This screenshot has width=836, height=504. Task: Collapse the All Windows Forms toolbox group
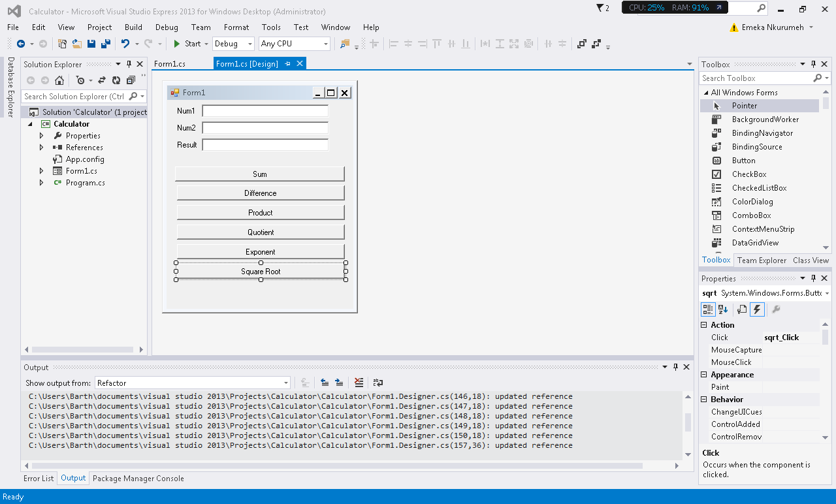pyautogui.click(x=705, y=93)
